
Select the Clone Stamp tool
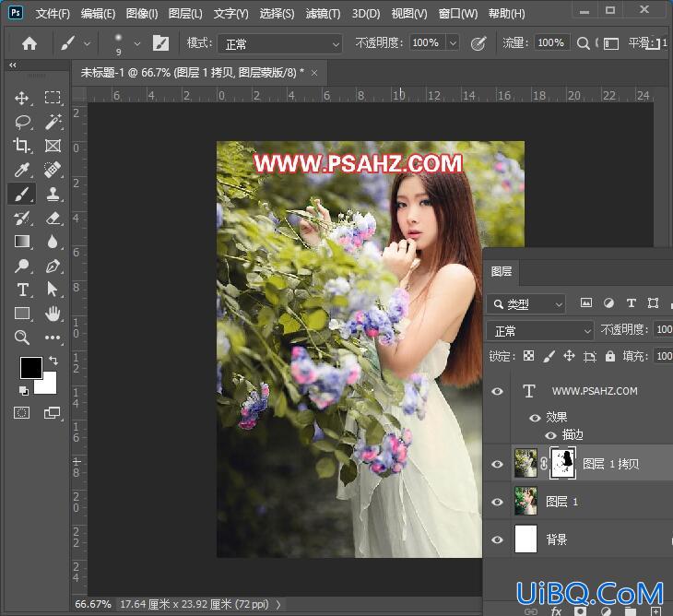pyautogui.click(x=53, y=194)
